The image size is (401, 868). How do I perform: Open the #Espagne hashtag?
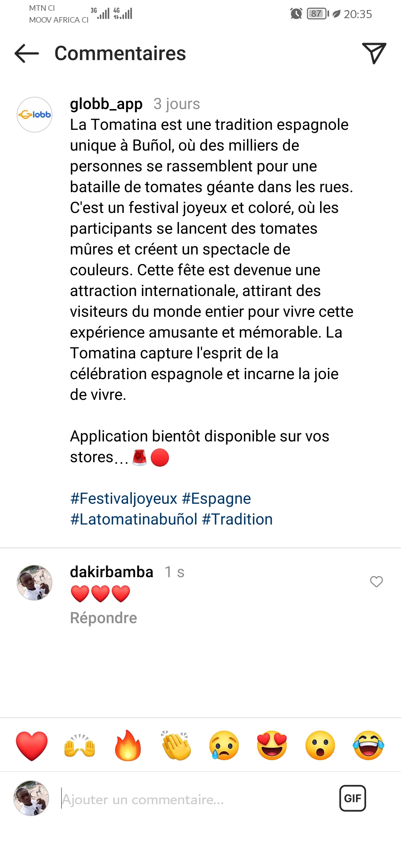coord(216,499)
